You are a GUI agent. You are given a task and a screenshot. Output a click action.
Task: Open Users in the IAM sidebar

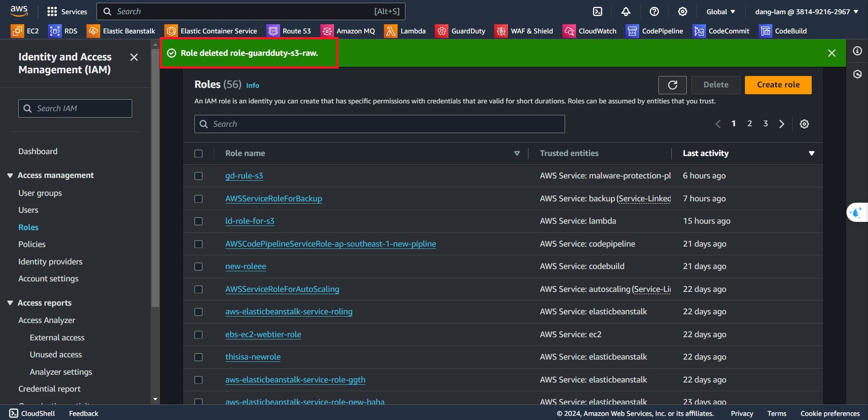(x=28, y=210)
